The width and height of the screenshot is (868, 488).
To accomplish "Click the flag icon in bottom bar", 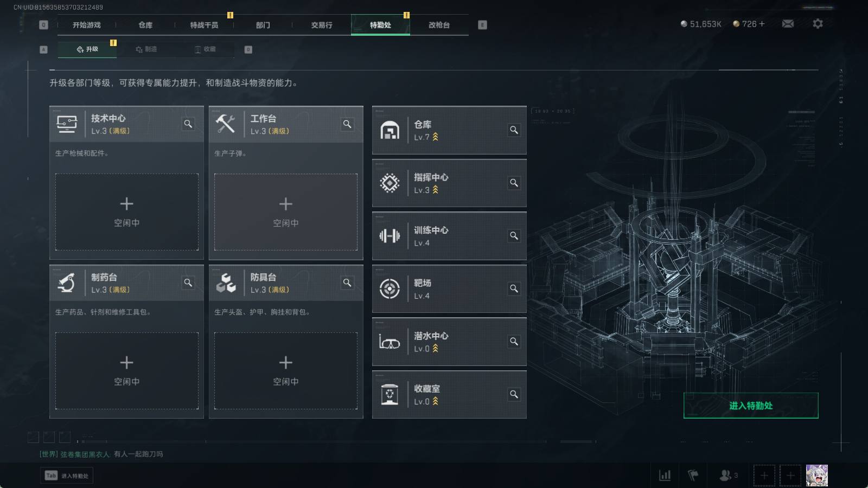I will [x=693, y=476].
